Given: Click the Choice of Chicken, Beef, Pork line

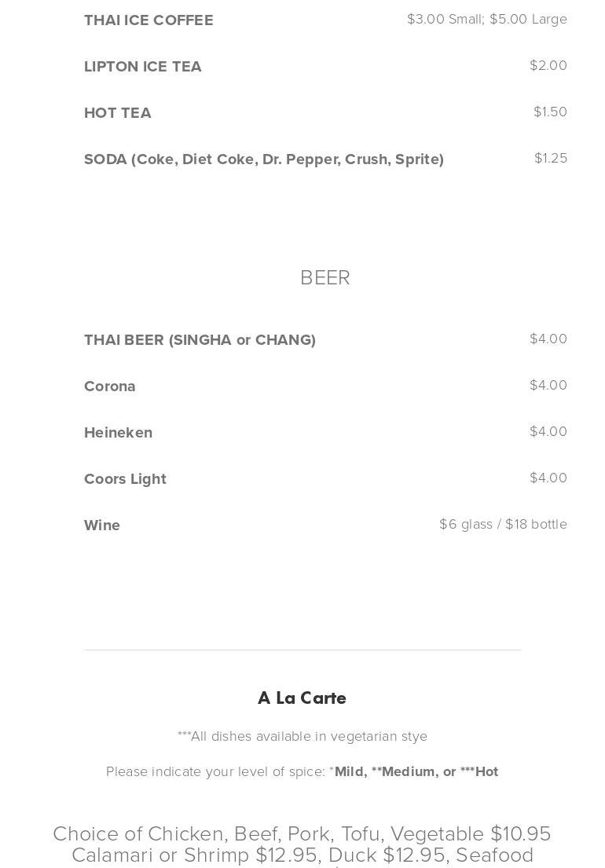Looking at the screenshot, I should point(302,833).
